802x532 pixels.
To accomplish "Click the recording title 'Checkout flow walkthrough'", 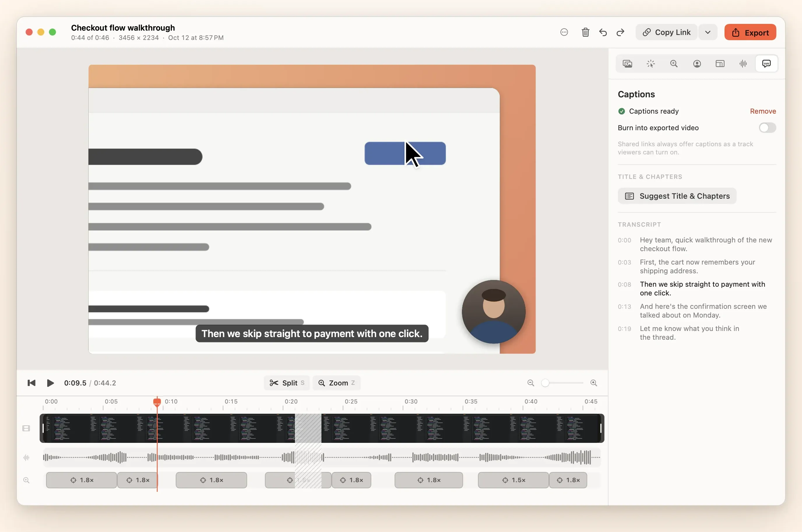I will pos(123,27).
